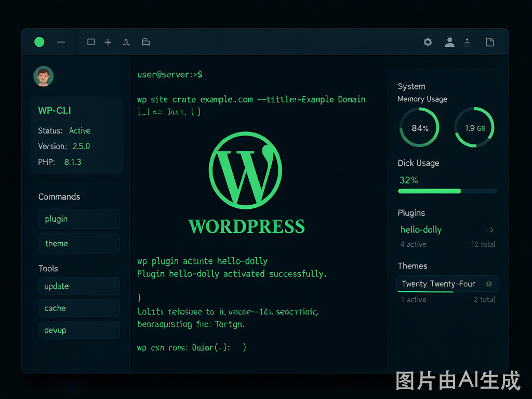
Task: Click the toolbar icon after the plus
Action: (126, 43)
